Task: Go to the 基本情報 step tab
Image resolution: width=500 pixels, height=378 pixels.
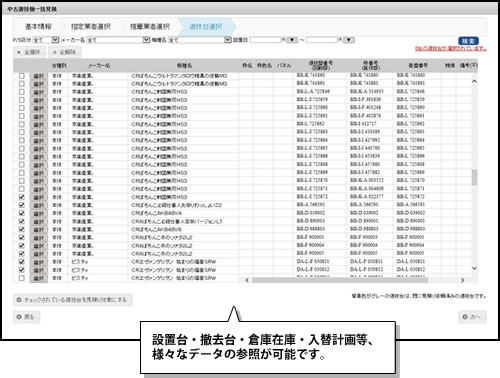Action: click(x=38, y=27)
